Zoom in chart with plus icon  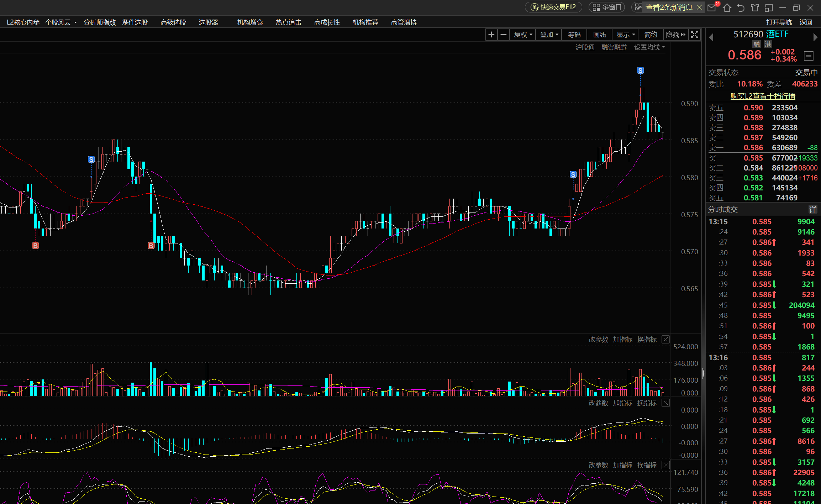click(x=491, y=35)
